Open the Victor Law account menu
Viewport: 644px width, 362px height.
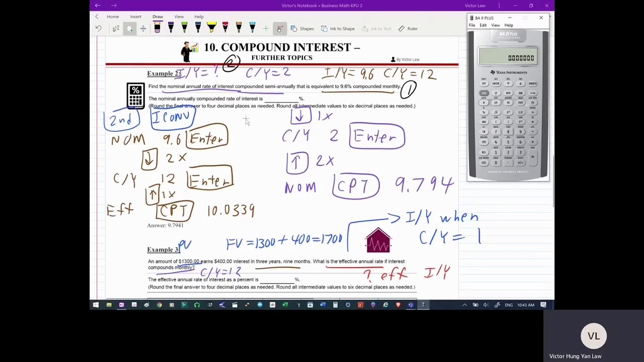(475, 6)
